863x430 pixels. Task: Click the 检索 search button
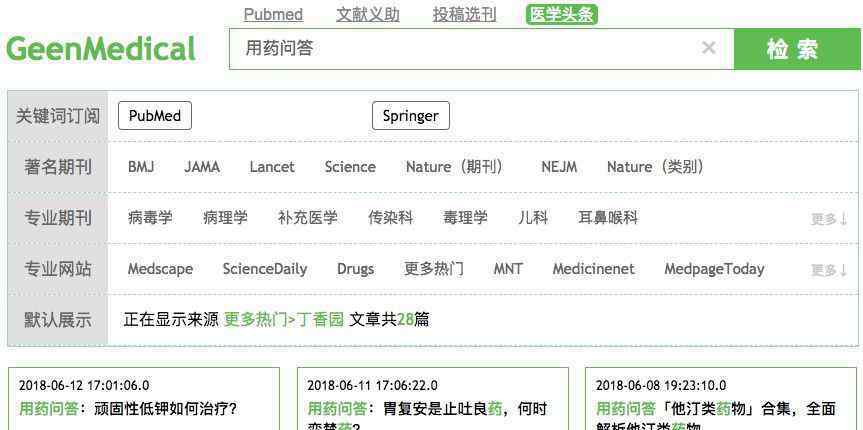798,49
